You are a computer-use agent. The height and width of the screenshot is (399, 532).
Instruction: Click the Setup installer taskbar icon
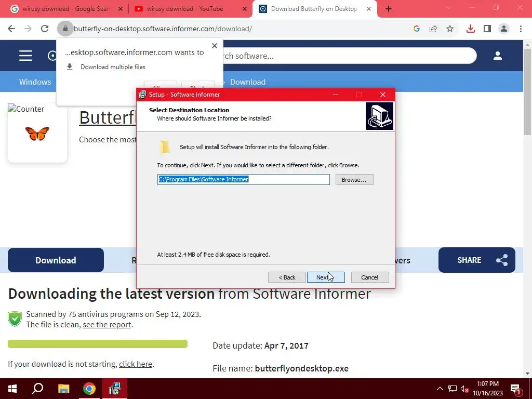click(x=115, y=389)
